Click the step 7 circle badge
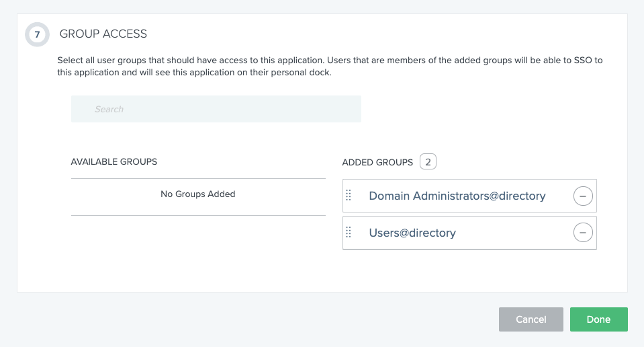This screenshot has height=347, width=644. coord(37,34)
